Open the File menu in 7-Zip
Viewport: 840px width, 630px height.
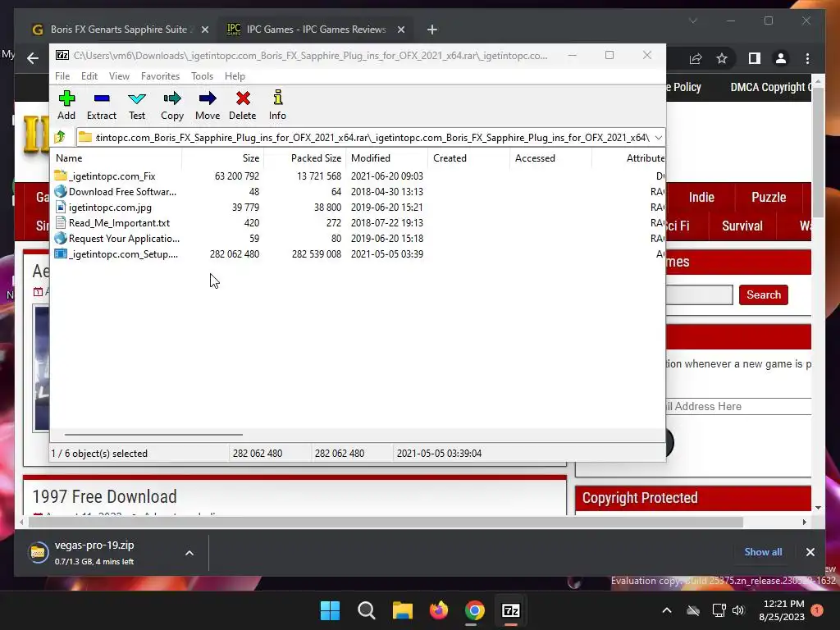[62, 76]
